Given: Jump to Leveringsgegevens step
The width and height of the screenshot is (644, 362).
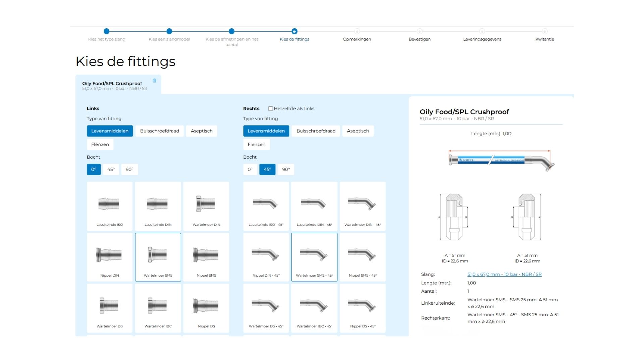Looking at the screenshot, I should pyautogui.click(x=482, y=35).
